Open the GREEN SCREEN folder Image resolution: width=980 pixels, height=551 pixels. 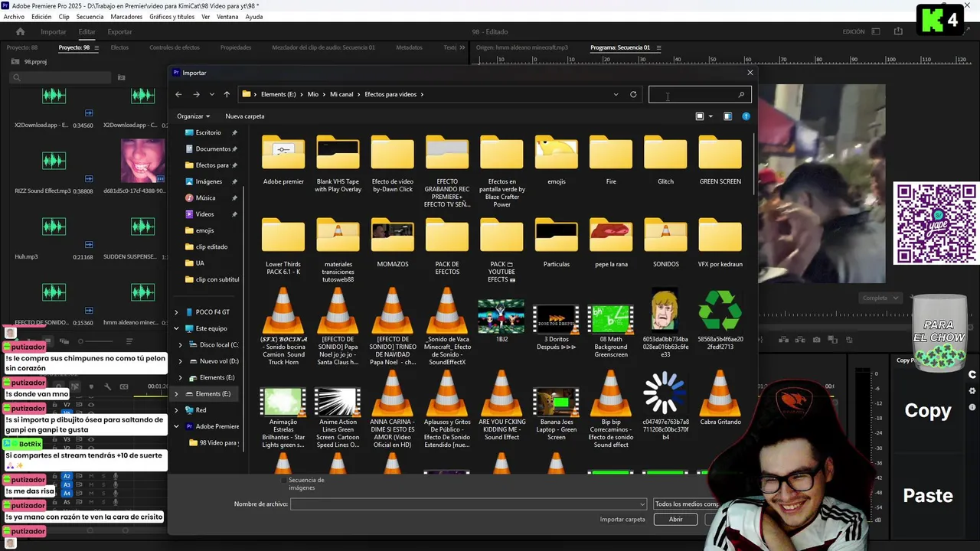[720, 161]
